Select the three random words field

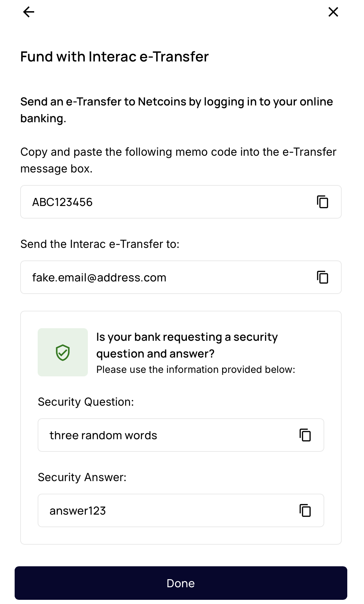181,435
